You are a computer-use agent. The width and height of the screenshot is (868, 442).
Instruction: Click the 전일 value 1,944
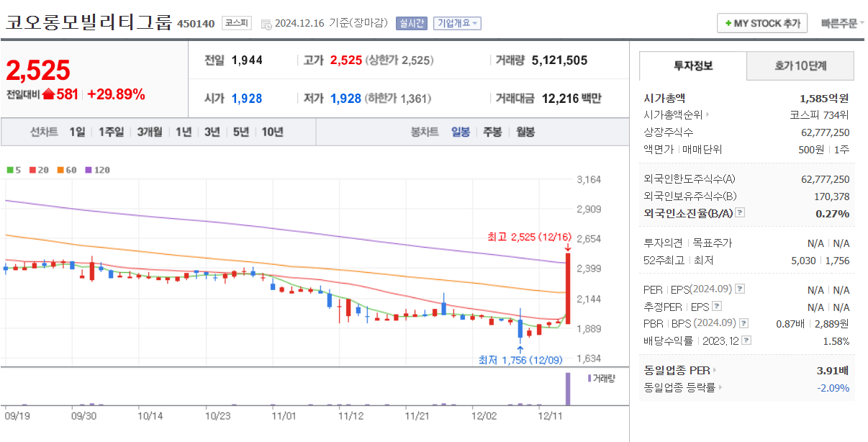[247, 60]
